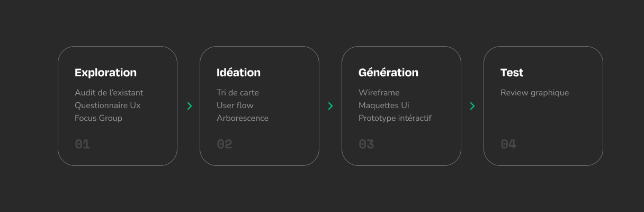Click Prototype intéractif item

[395, 118]
